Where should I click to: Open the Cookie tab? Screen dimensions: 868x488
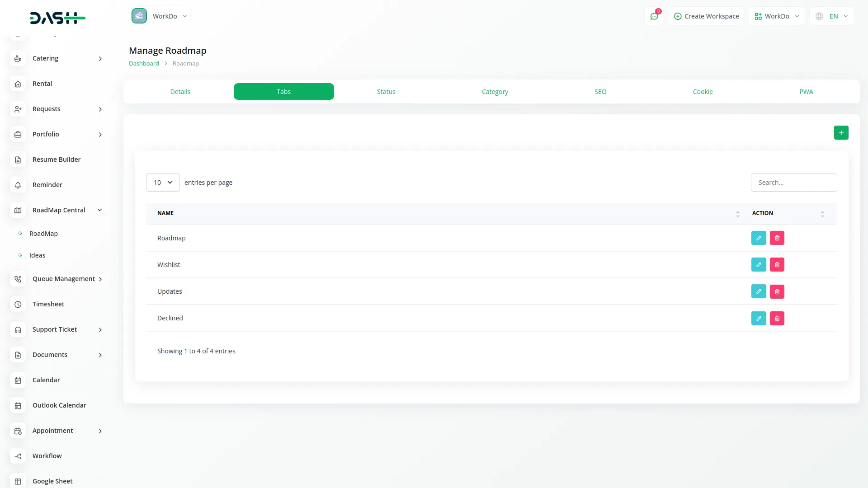(703, 91)
